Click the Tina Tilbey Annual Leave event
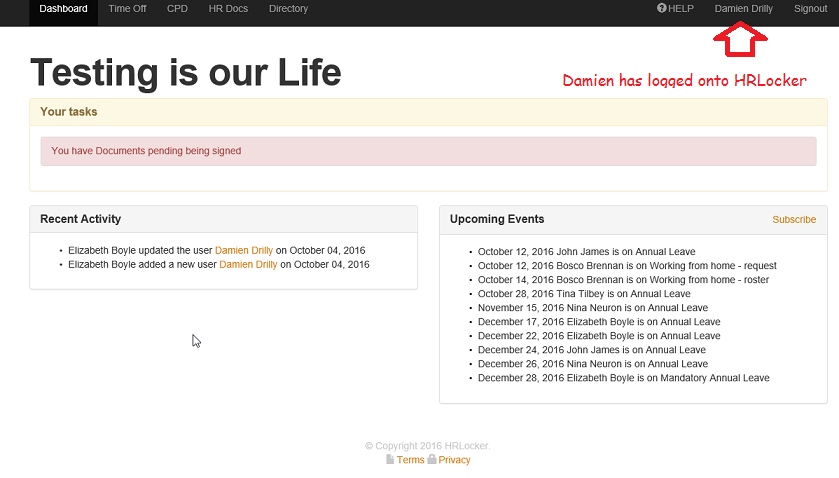Image resolution: width=839 pixels, height=478 pixels. tap(584, 294)
